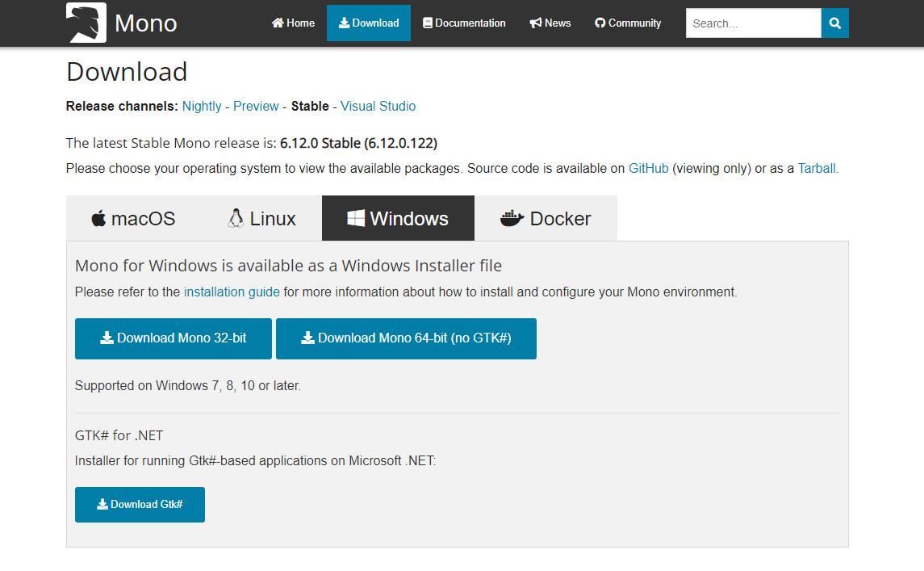Click 'Mono for Windows is available' heading

(288, 266)
